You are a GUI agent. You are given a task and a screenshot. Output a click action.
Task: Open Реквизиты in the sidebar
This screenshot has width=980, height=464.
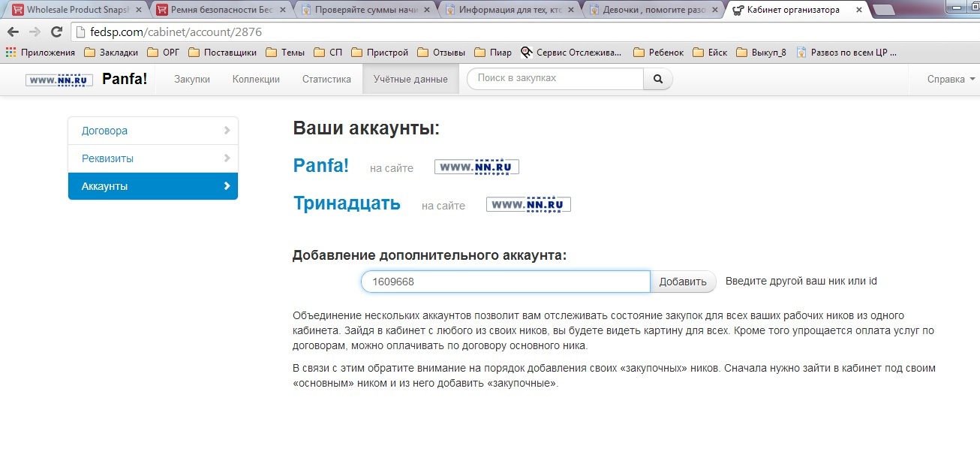pos(153,158)
